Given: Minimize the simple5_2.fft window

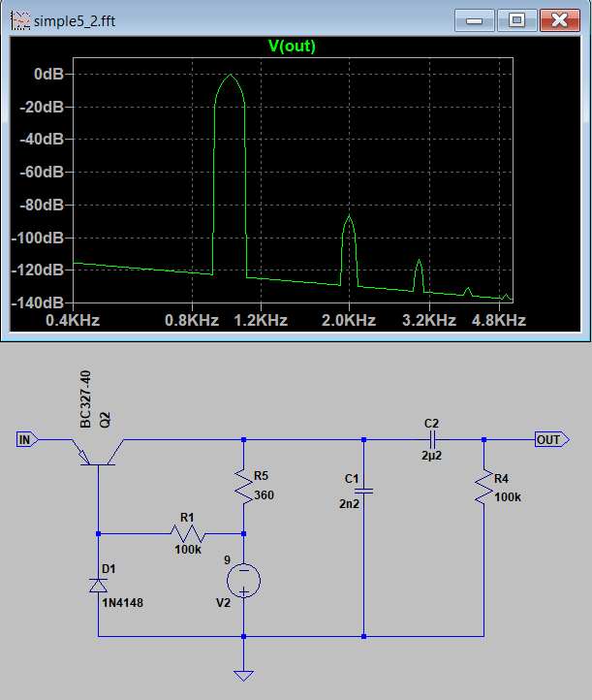Looking at the screenshot, I should [474, 20].
